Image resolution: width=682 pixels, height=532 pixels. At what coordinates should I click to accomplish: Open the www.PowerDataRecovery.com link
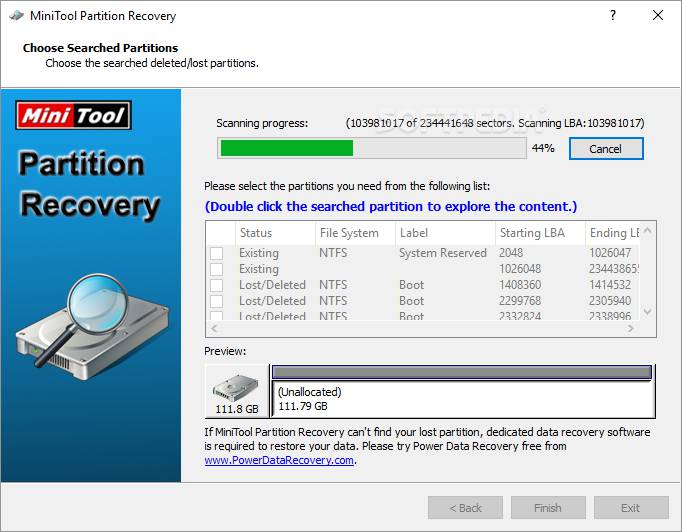279,460
